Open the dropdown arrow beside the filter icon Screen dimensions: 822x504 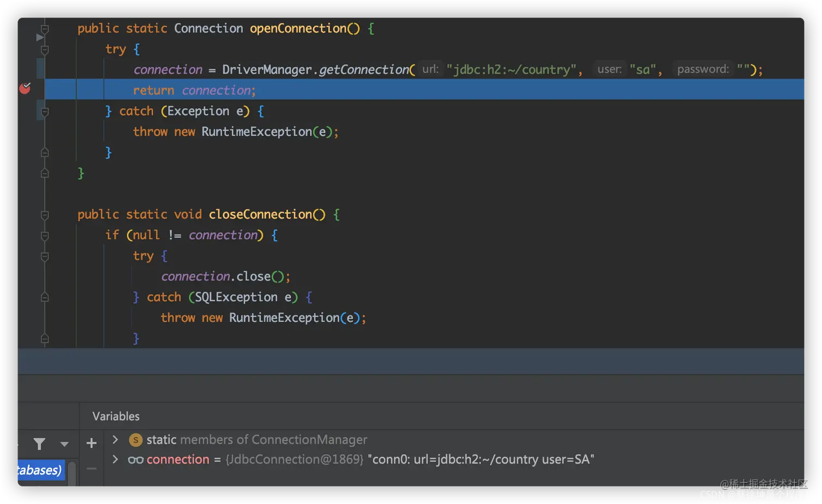click(x=64, y=444)
